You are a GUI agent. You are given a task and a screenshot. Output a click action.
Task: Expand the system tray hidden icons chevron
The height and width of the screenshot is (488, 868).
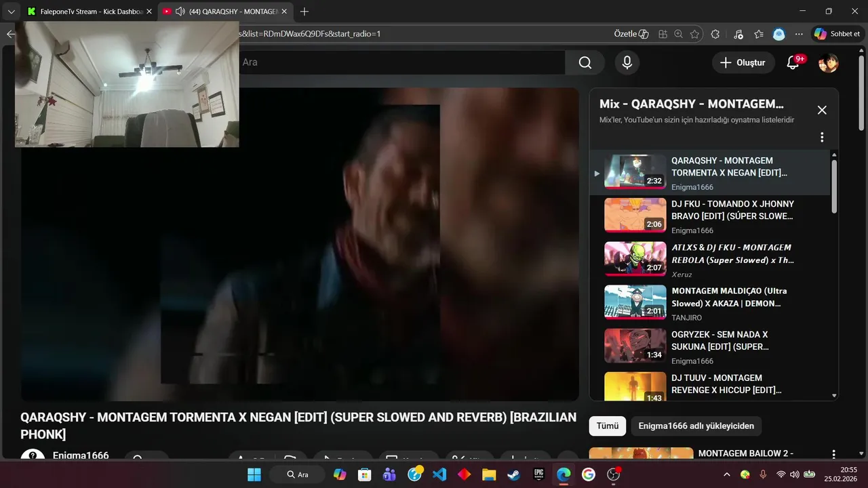(727, 474)
